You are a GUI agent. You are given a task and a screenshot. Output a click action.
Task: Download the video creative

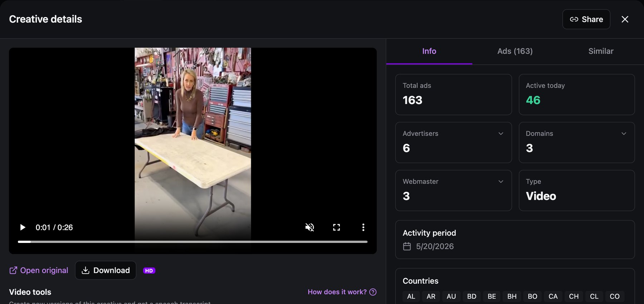click(x=106, y=270)
